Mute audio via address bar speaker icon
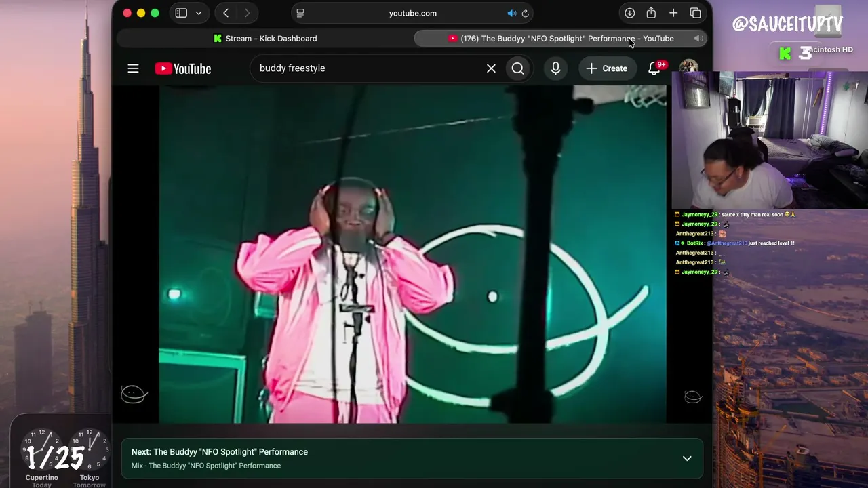The image size is (868, 488). 511,13
